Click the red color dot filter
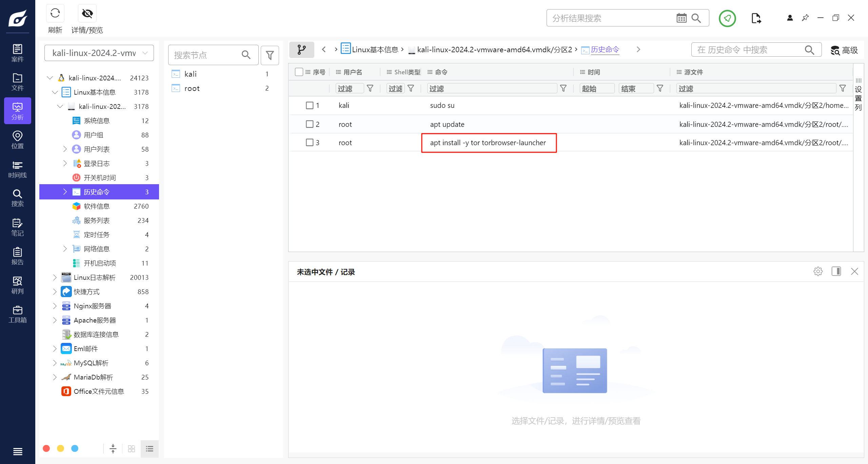This screenshot has height=464, width=868. (x=46, y=448)
